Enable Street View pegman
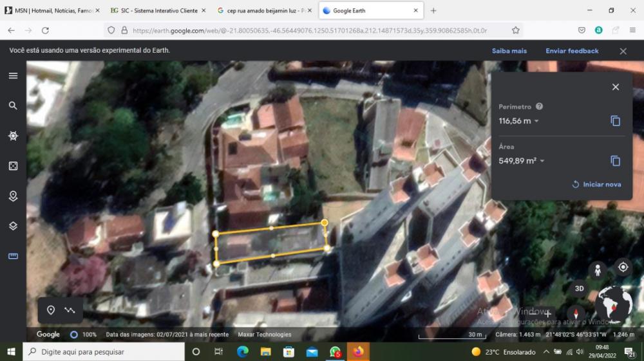Screen dimensions: 644x361 (x=598, y=270)
